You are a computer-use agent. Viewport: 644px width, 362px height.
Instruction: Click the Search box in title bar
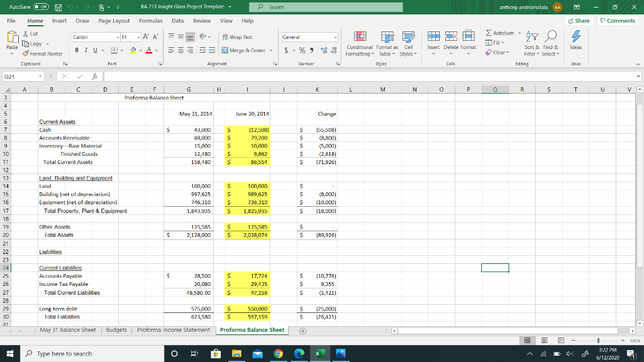pos(326,7)
